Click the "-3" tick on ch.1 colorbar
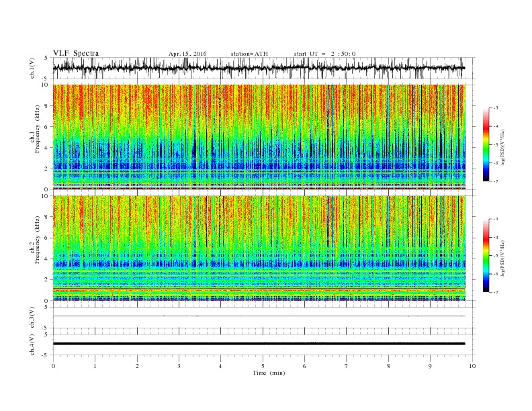532x411 pixels. click(496, 108)
